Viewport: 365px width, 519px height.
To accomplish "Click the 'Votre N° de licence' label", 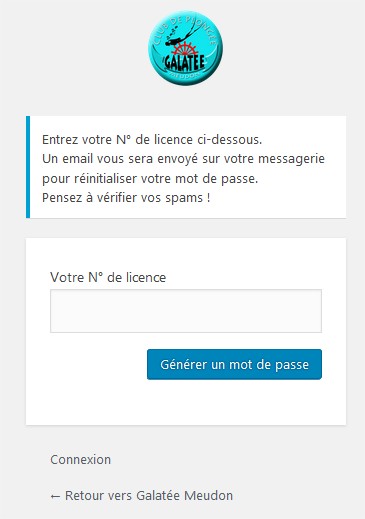I will coord(108,277).
